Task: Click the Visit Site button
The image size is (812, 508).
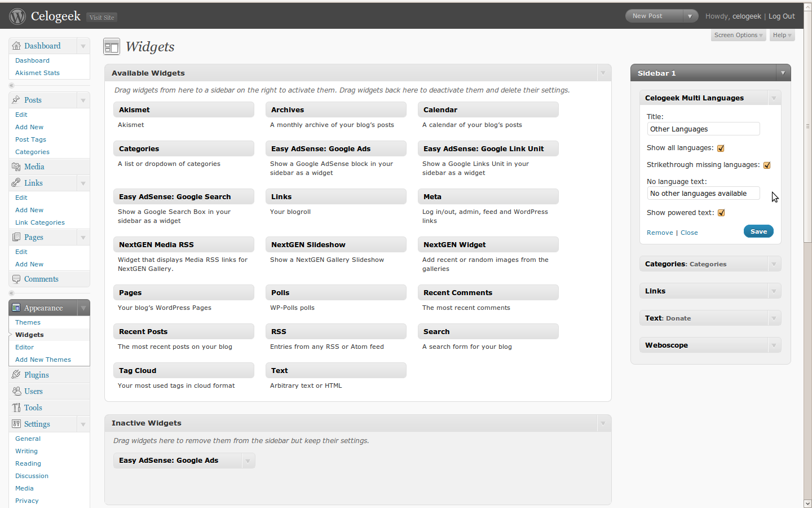Action: point(102,17)
